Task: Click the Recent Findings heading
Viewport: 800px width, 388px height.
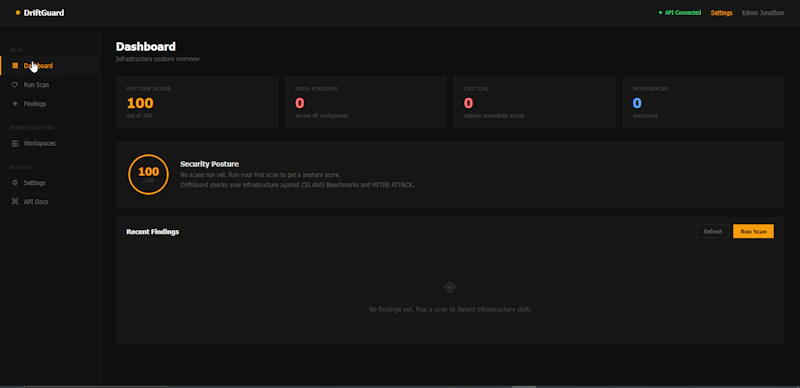Action: pos(153,232)
